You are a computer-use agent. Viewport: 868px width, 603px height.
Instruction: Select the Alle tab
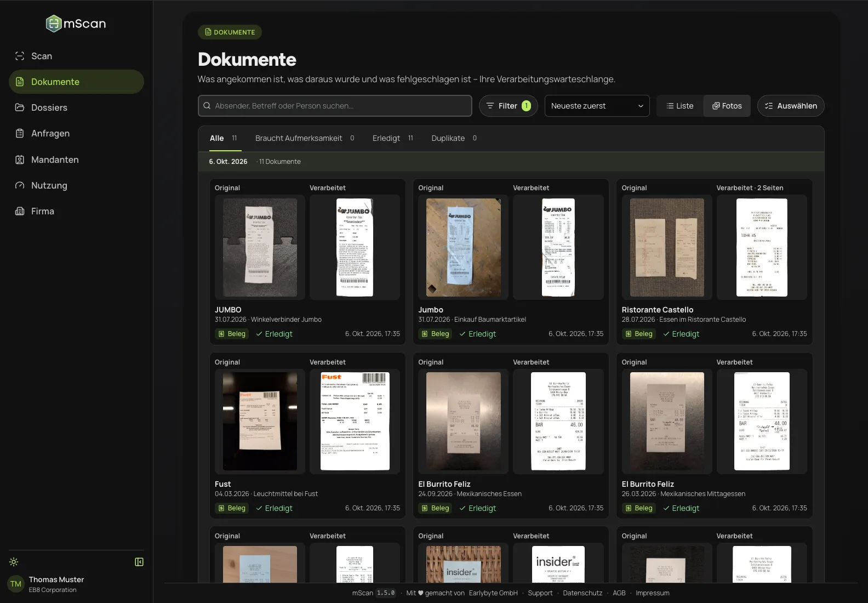click(x=223, y=138)
